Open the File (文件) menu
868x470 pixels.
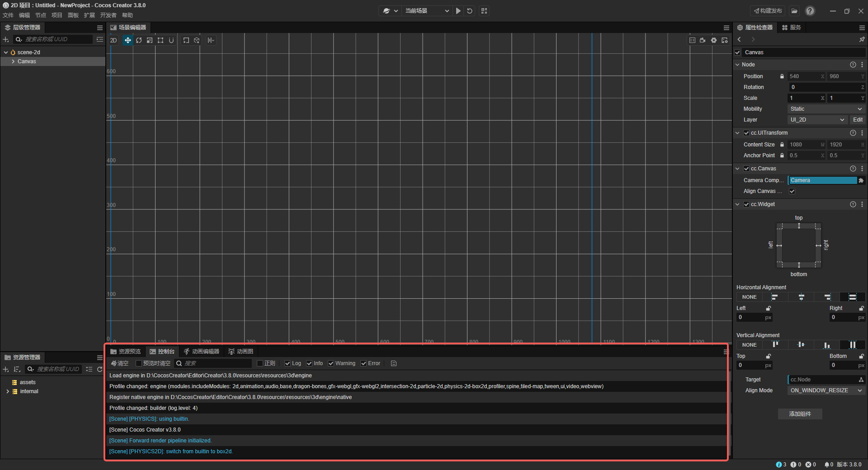8,15
